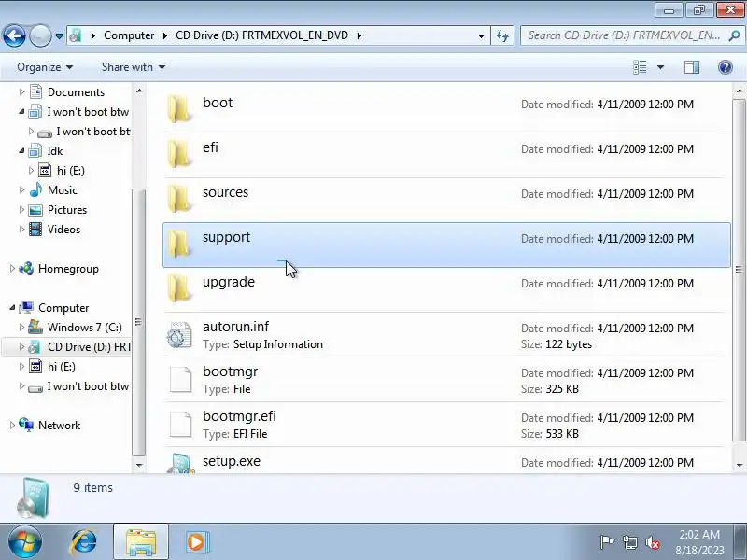747x560 pixels.
Task: Collapse the Idk library node
Action: click(x=21, y=150)
